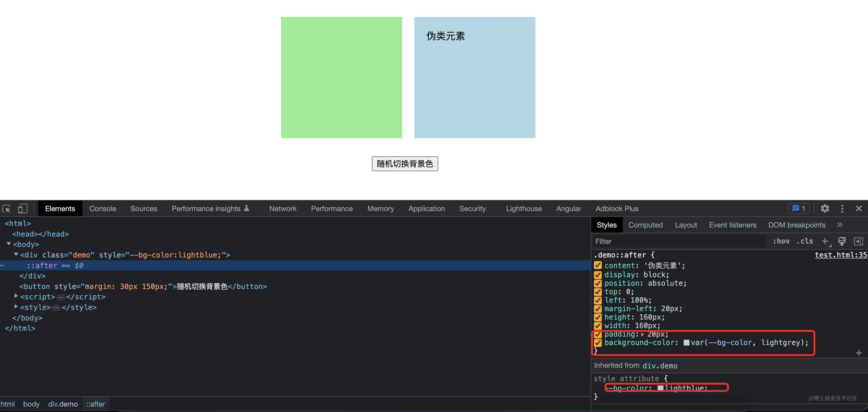Toggle the .cls element classes button
Screen dimensions: 868x412
coord(805,241)
